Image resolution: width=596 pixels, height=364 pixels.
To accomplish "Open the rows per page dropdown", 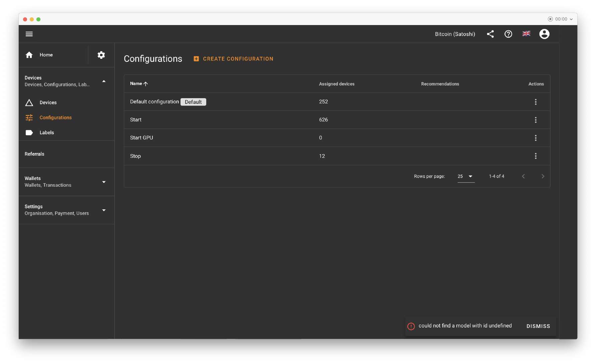I will pyautogui.click(x=466, y=176).
